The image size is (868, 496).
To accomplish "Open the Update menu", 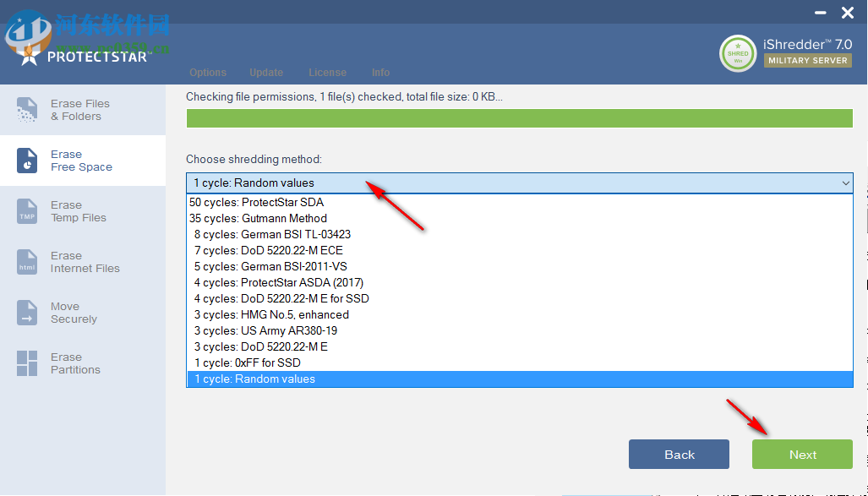I will [x=266, y=73].
